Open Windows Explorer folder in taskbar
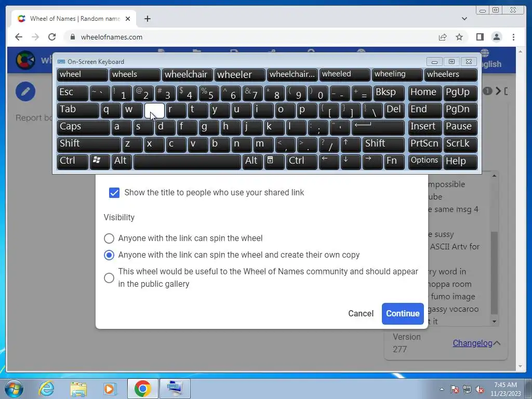Image resolution: width=532 pixels, height=399 pixels. [78, 389]
